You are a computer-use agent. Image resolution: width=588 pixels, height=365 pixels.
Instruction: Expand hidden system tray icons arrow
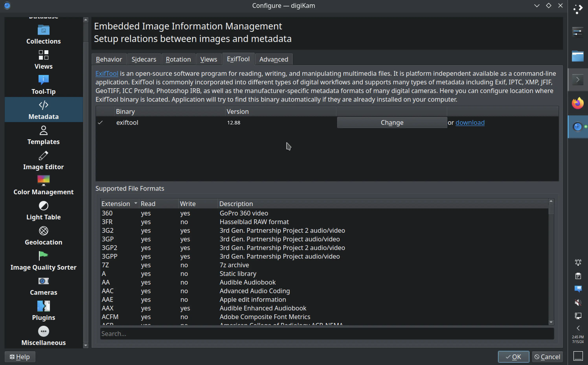[x=578, y=328]
